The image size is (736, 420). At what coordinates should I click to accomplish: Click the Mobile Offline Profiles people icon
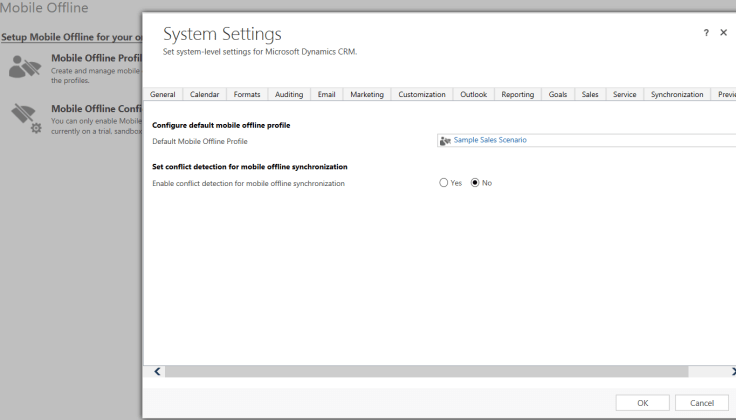point(24,67)
